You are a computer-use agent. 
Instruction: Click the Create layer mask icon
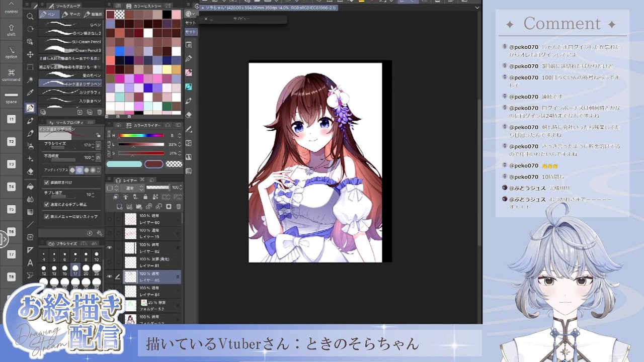(x=169, y=207)
